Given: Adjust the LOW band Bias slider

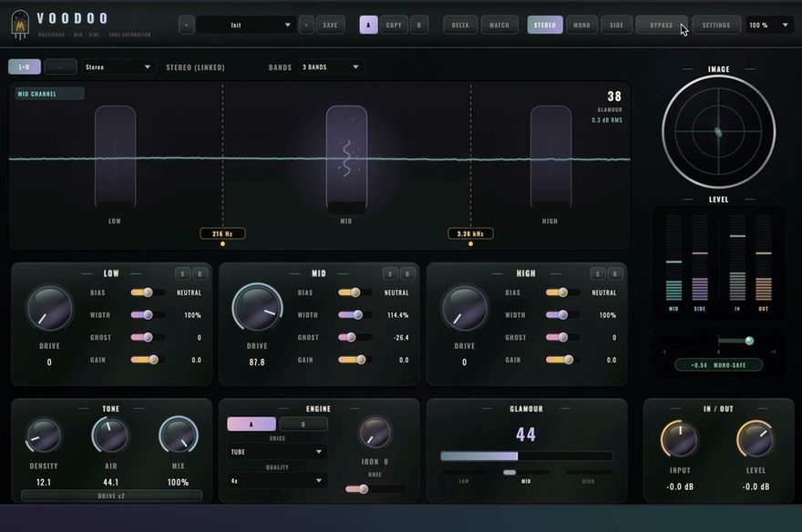Looking at the screenshot, I should tap(148, 292).
